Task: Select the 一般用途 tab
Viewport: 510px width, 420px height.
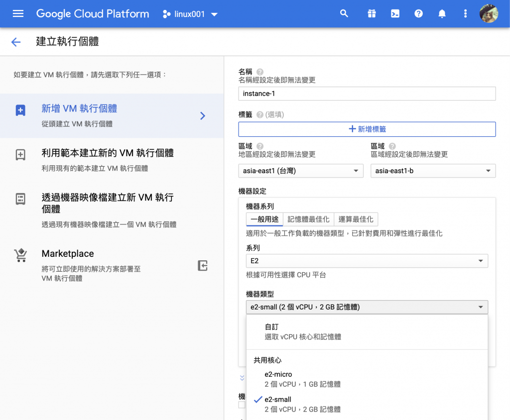Action: point(265,219)
